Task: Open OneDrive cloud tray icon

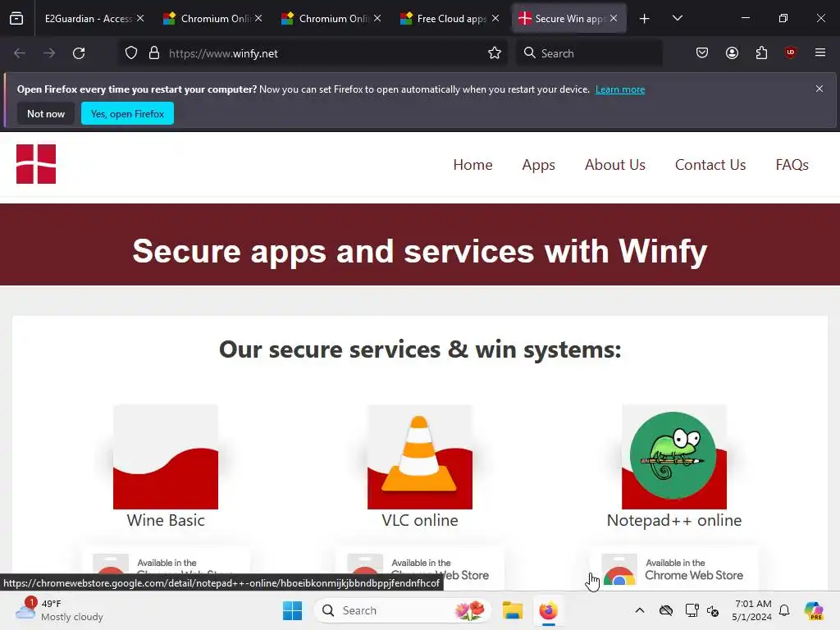Action: [x=666, y=610]
